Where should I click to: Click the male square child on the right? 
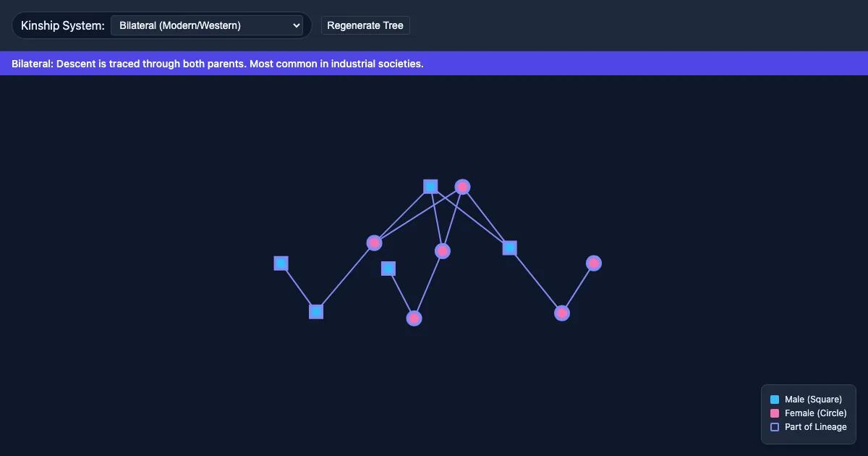510,248
